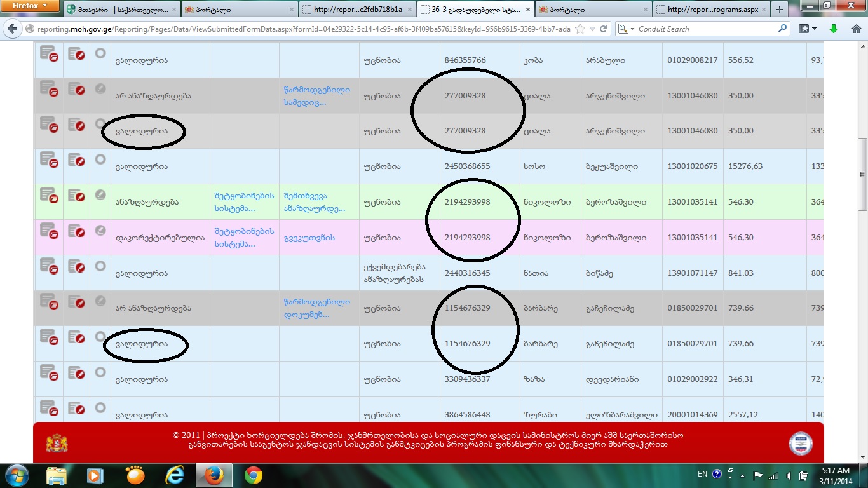Click the first icon in the green row

[x=48, y=196]
